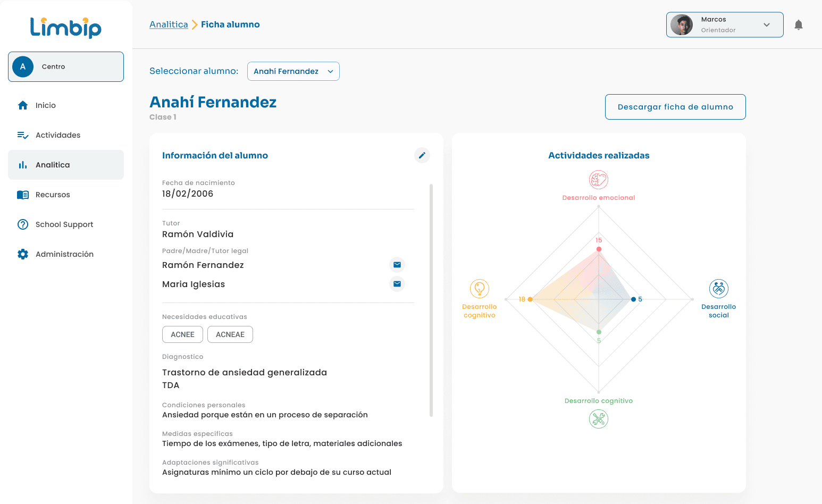Click the Limbip logo
This screenshot has height=504, width=822.
66,27
